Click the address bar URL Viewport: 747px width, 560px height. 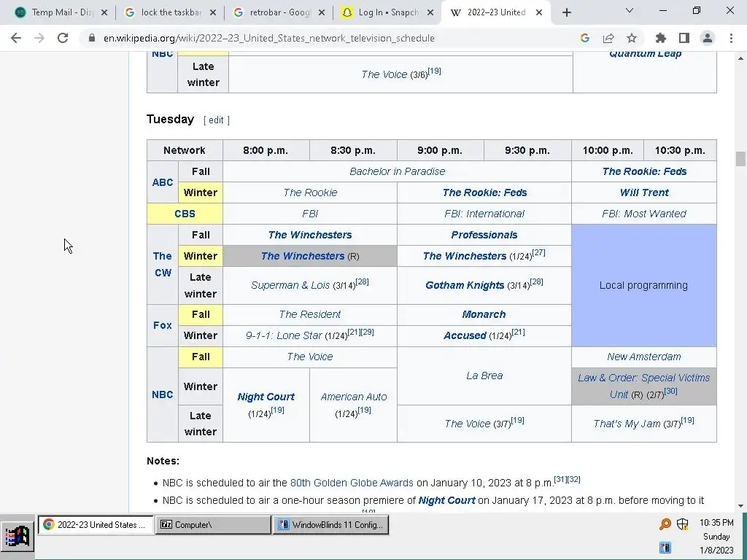pos(268,38)
